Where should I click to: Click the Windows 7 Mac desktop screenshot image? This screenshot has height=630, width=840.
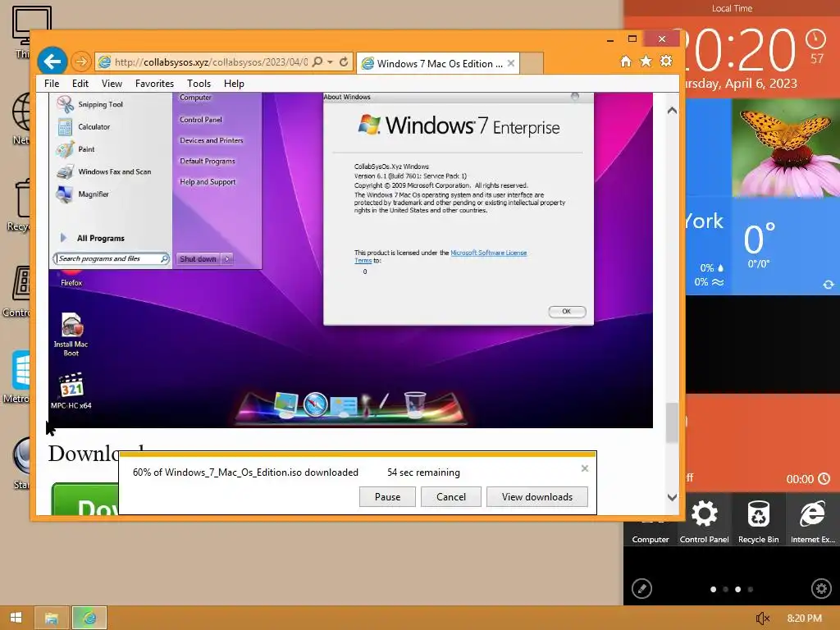(x=350, y=260)
